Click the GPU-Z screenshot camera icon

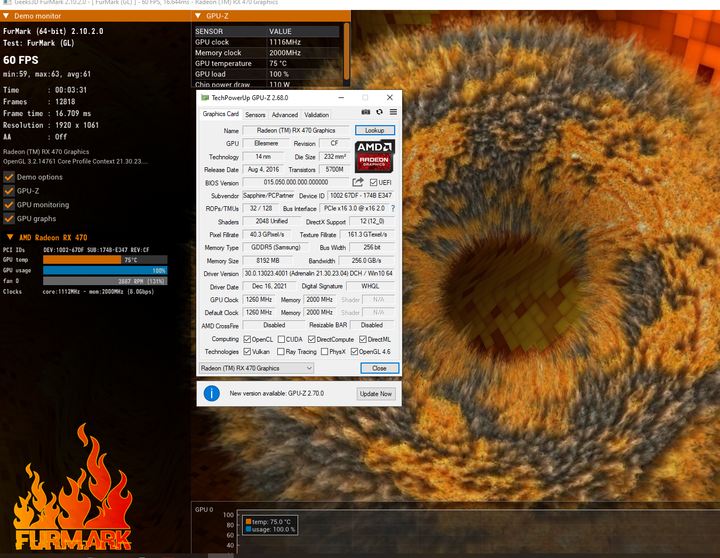coord(366,112)
